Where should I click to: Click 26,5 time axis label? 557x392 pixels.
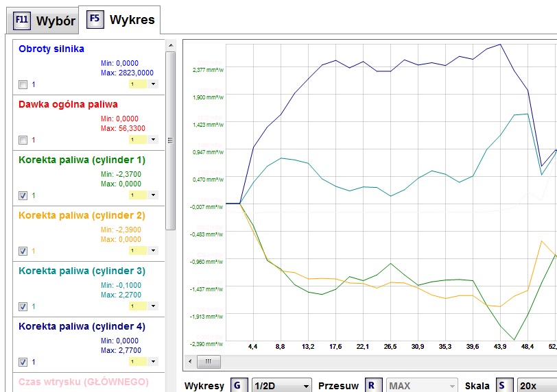click(390, 347)
